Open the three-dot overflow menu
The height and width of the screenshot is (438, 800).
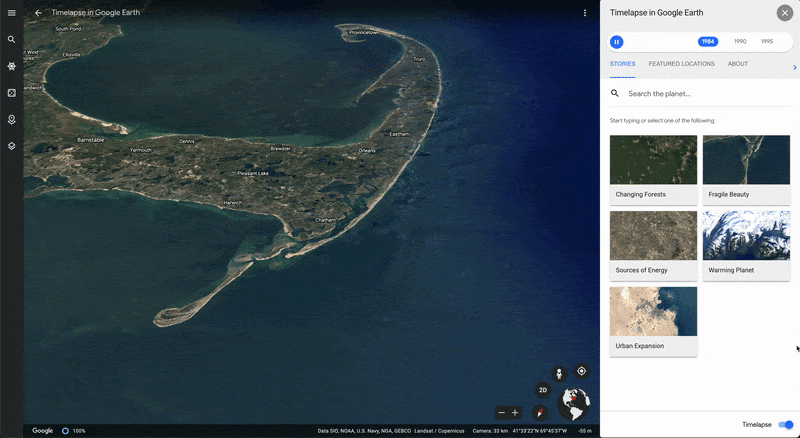point(585,13)
